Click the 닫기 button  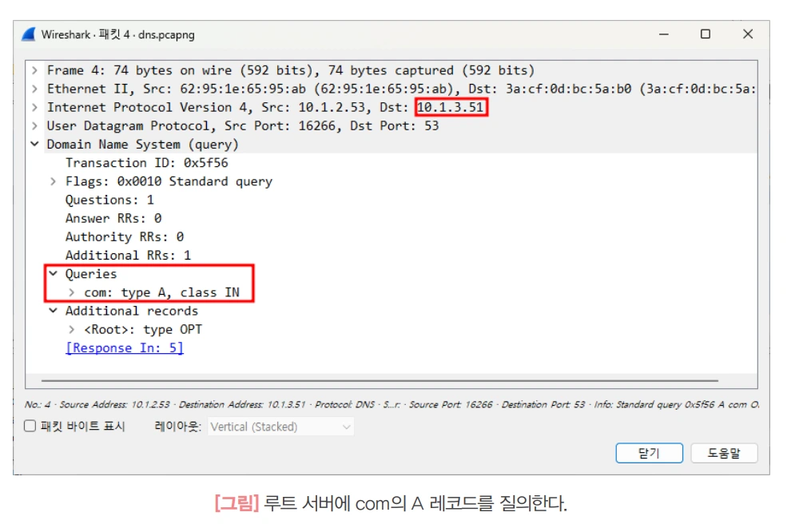[650, 453]
